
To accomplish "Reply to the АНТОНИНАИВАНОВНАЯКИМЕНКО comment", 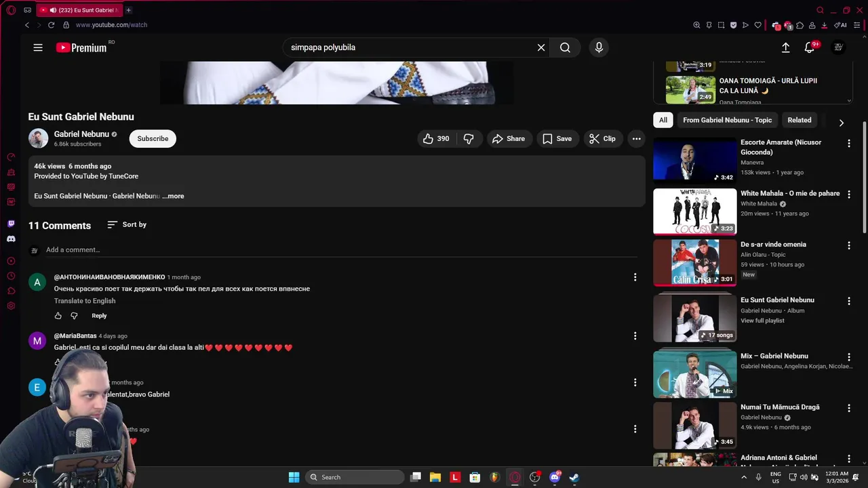I will coord(99,316).
